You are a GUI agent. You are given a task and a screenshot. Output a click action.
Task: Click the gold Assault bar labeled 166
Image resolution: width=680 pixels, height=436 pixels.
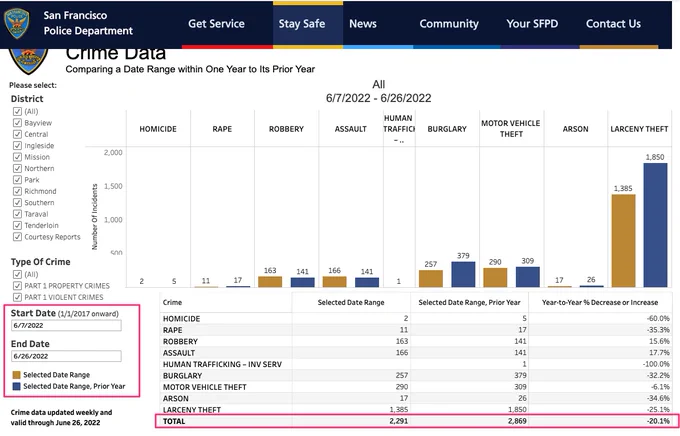point(334,282)
